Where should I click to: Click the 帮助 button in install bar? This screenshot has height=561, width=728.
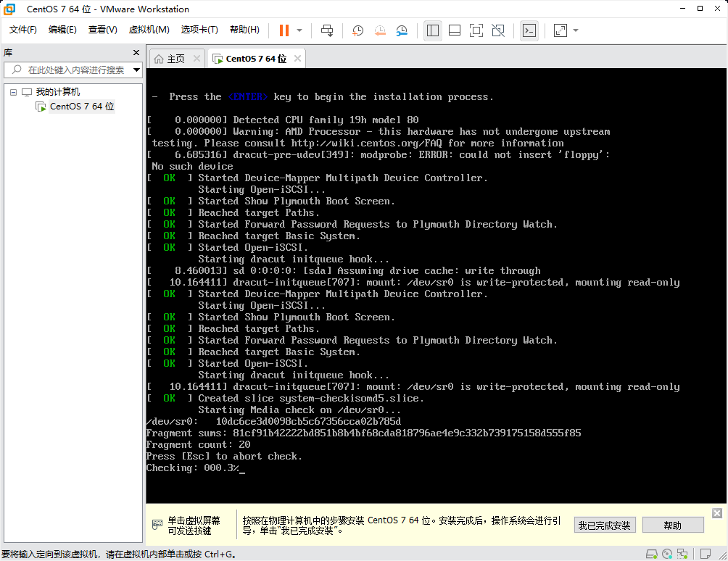[673, 525]
